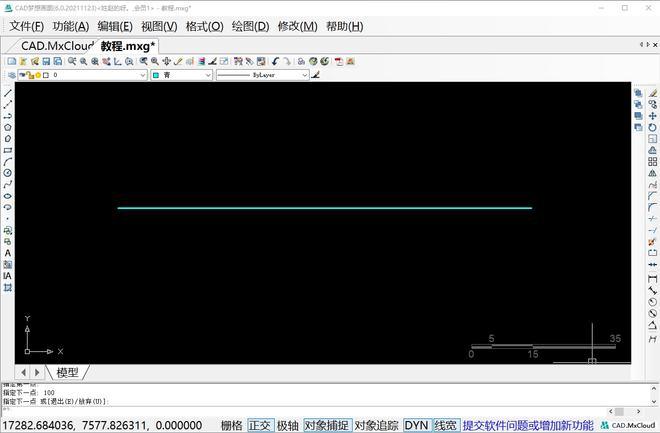Click previous layout tab arrow button

[x=24, y=372]
